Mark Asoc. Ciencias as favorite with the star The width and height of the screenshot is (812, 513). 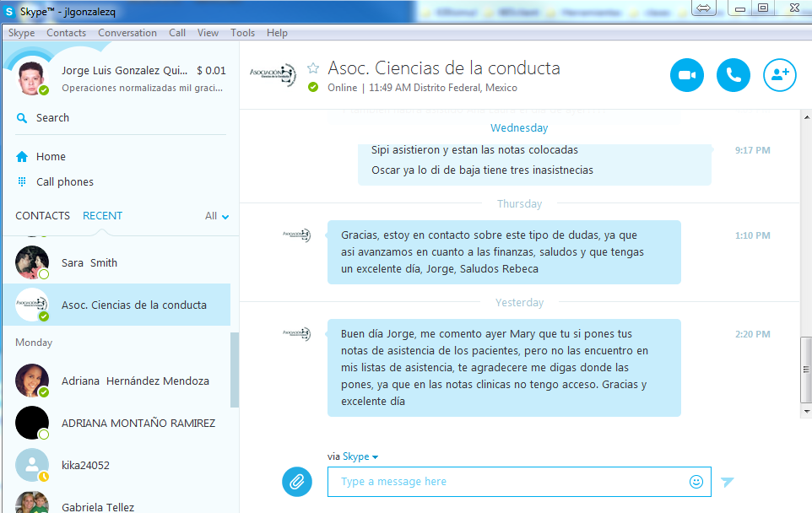coord(313,67)
